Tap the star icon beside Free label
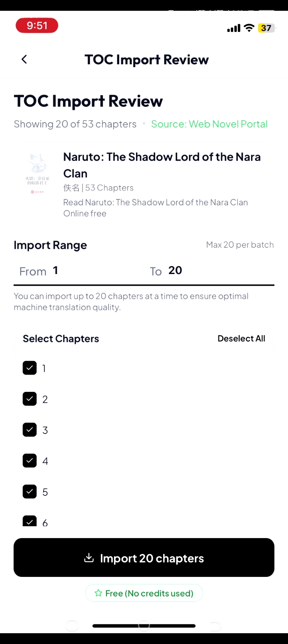This screenshot has width=288, height=644. (x=98, y=593)
